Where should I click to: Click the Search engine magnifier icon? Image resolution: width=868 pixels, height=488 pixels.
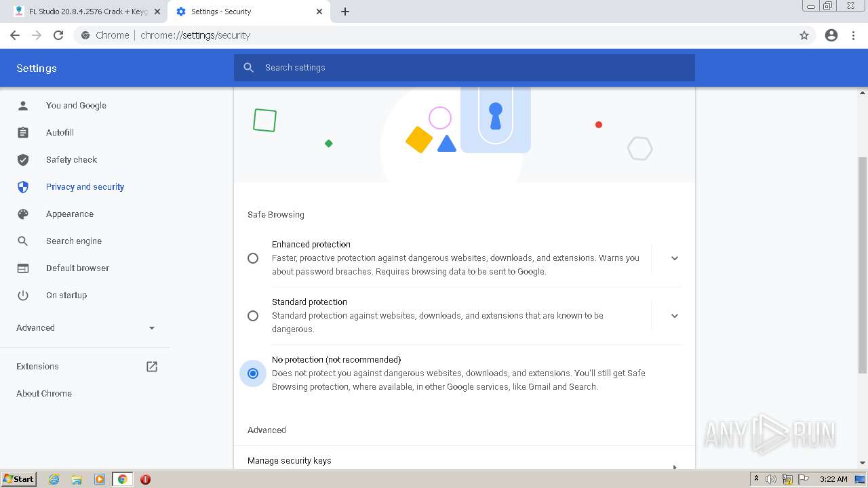coord(23,241)
